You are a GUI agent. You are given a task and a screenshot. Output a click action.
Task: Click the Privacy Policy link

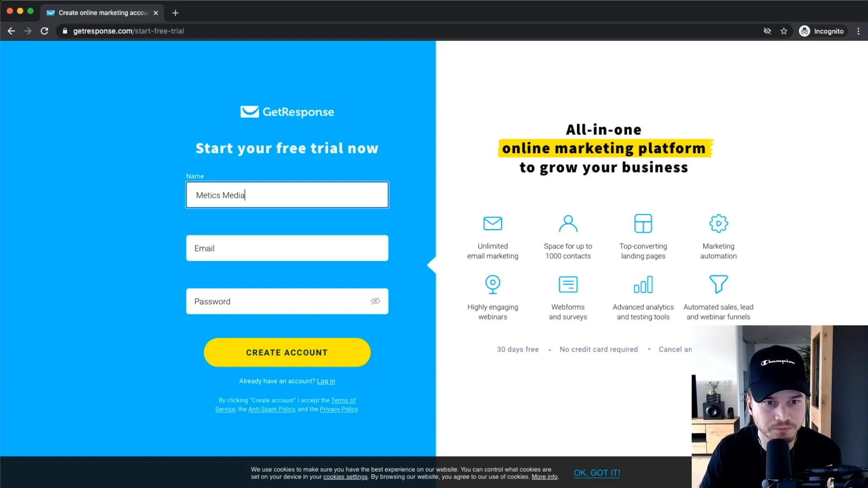click(x=339, y=409)
